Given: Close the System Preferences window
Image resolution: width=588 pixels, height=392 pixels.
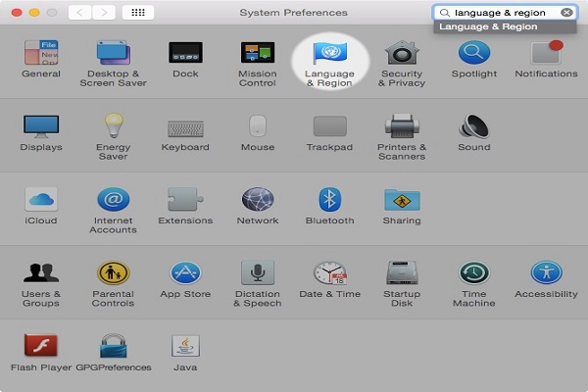Looking at the screenshot, I should point(17,13).
